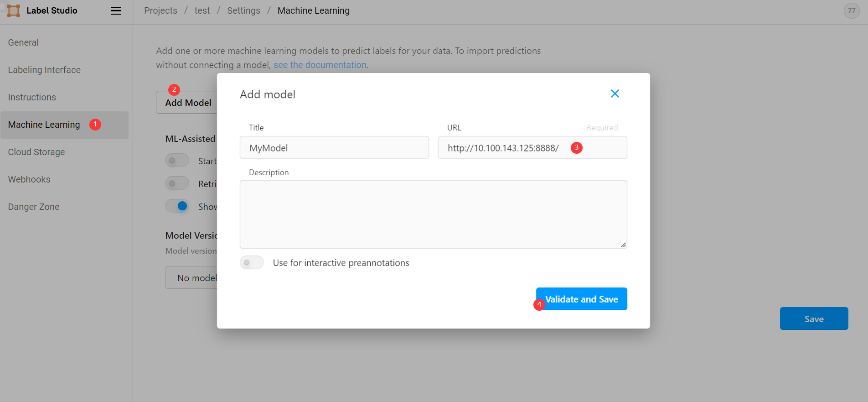This screenshot has height=402, width=868.
Task: Click the Label Studio logo icon
Action: click(14, 10)
